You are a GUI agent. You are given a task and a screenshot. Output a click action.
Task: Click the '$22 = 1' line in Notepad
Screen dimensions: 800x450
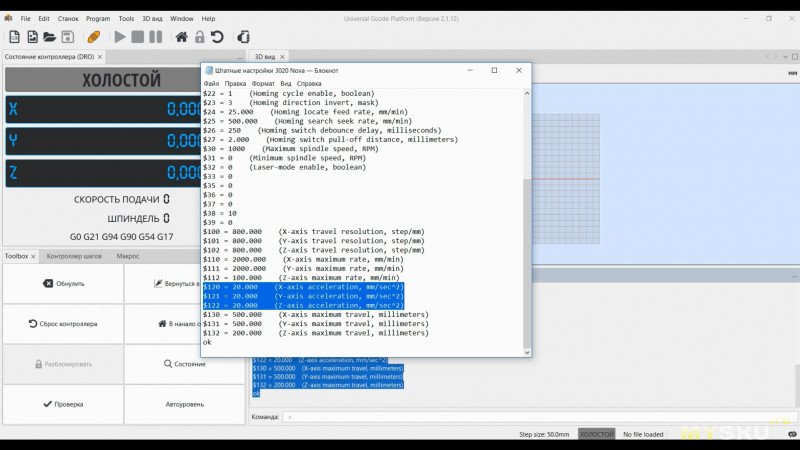coord(289,93)
